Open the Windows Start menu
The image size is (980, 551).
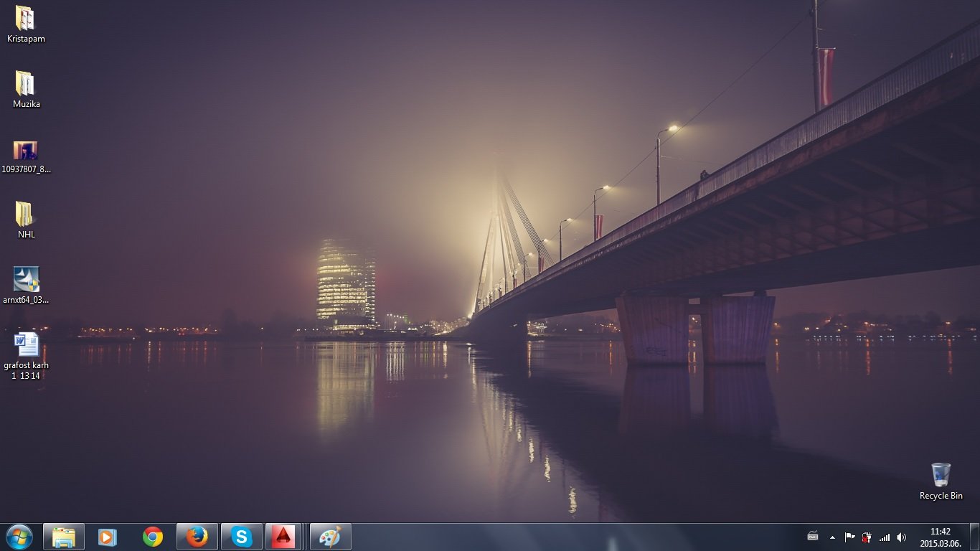click(19, 537)
